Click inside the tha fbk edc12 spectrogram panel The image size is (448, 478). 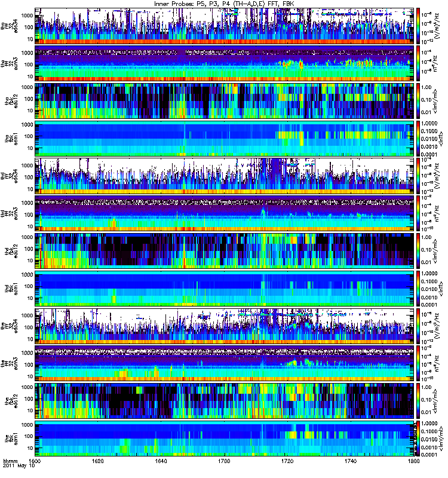(x=225, y=101)
